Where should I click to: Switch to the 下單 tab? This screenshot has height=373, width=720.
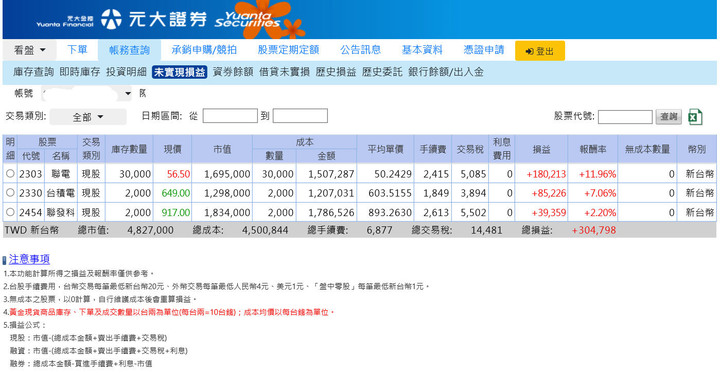pos(77,50)
